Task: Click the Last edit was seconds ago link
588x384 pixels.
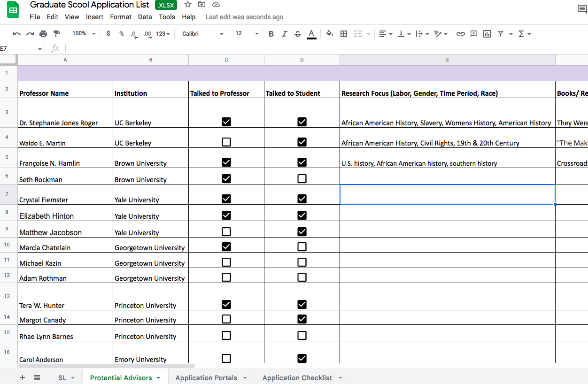Action: click(244, 16)
